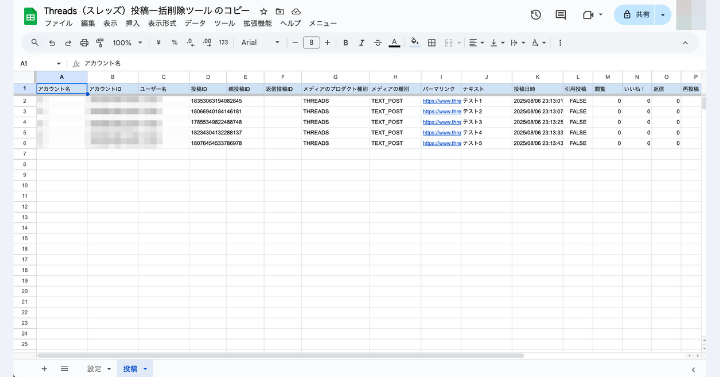Activate the paint format tool

point(100,43)
